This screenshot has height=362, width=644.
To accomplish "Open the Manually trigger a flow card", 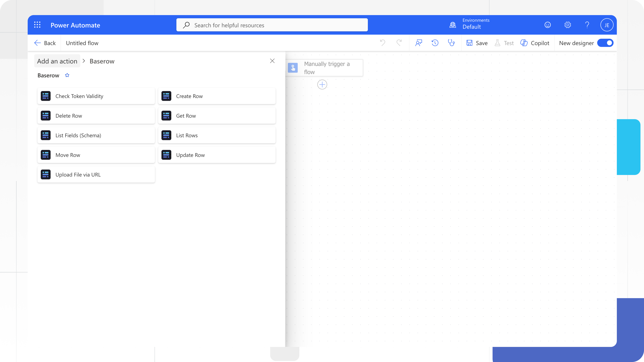I will (327, 68).
